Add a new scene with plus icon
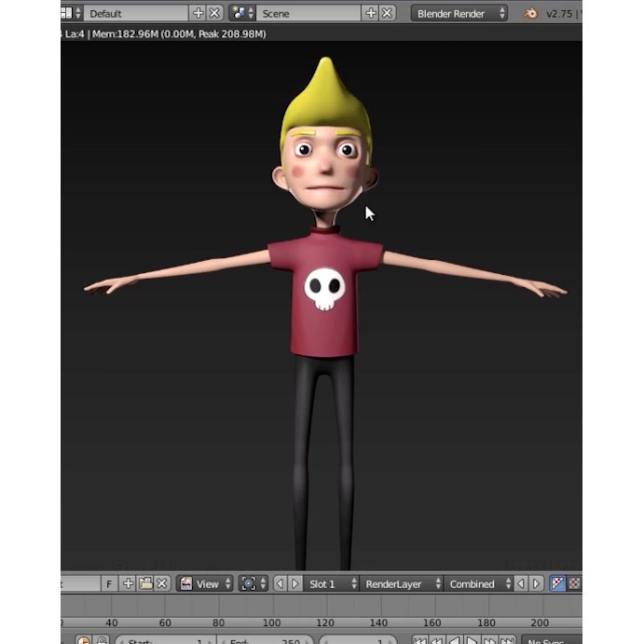644x644 pixels. coord(371,13)
